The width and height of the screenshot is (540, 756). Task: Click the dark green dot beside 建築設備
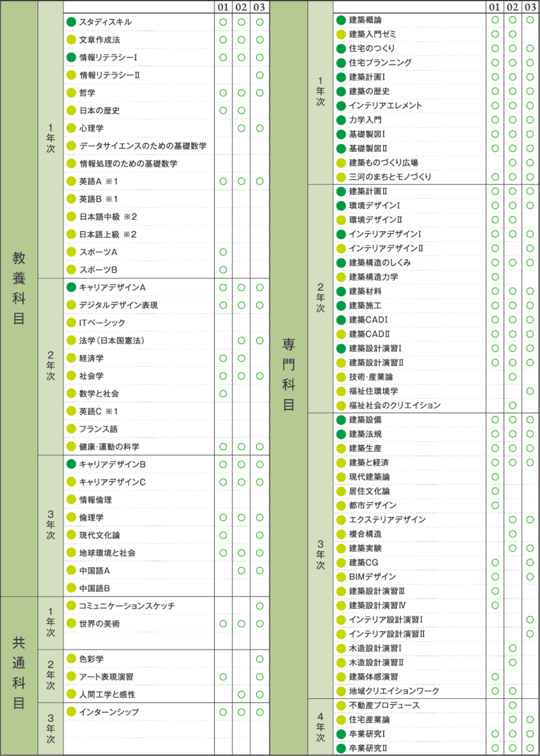(x=341, y=420)
